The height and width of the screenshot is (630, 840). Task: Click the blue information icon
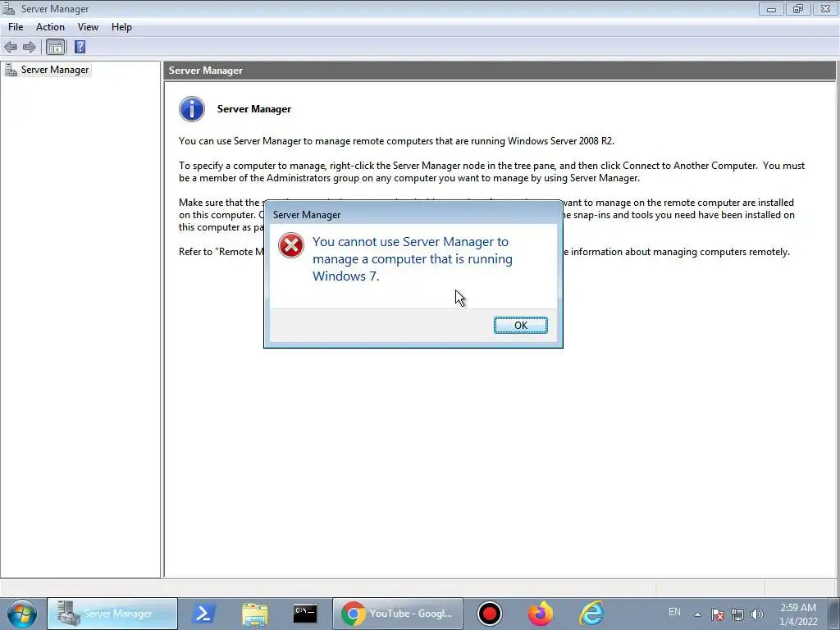(x=192, y=109)
